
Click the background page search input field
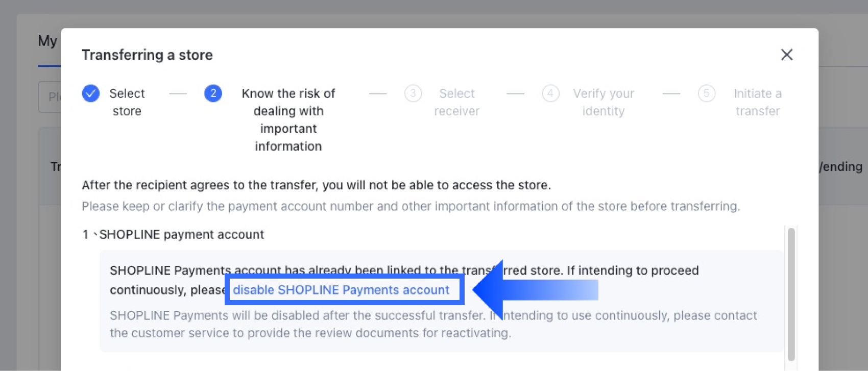[x=50, y=96]
